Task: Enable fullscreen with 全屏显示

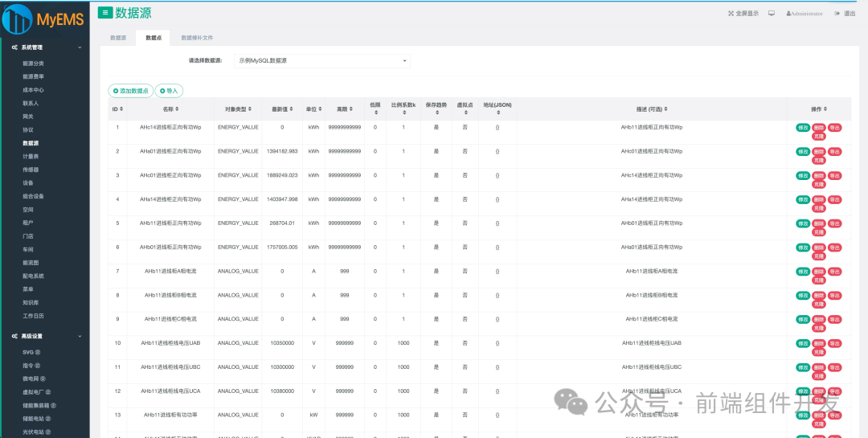Action: 743,14
